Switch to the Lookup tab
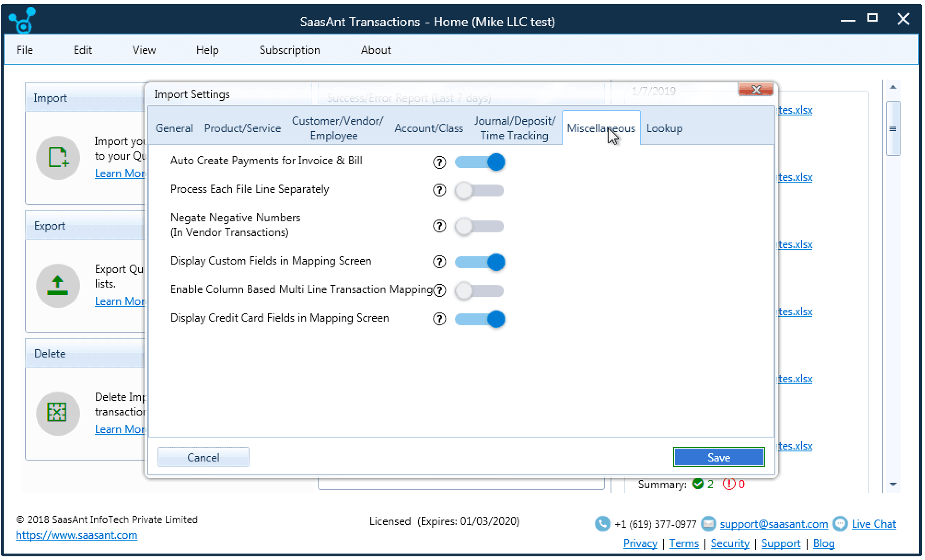The width and height of the screenshot is (925, 560). pyautogui.click(x=664, y=128)
